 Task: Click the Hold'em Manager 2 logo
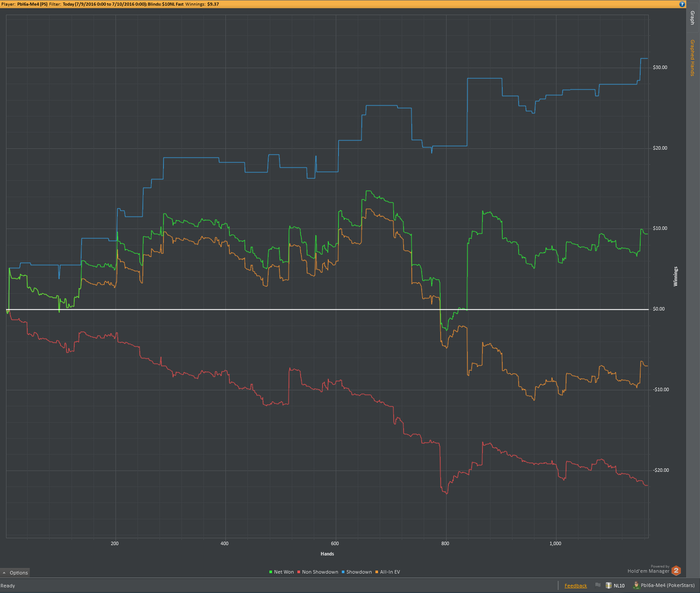[676, 571]
